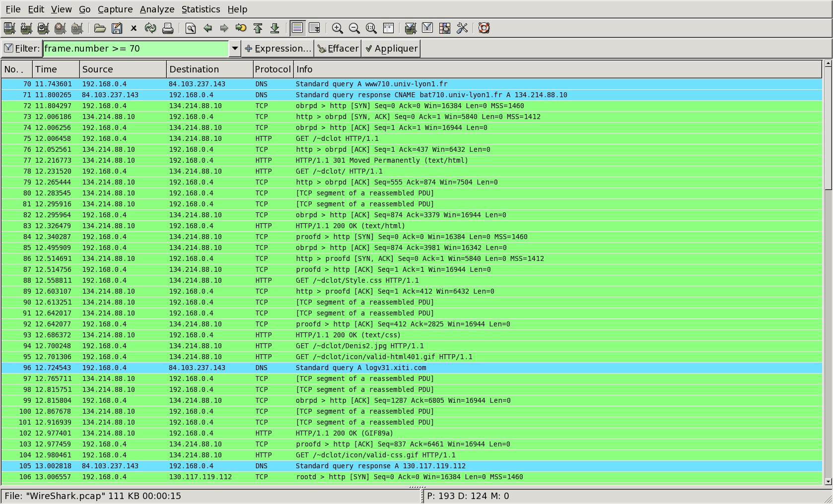Open capture filters toolbar icon
The image size is (833, 504).
[x=411, y=28]
